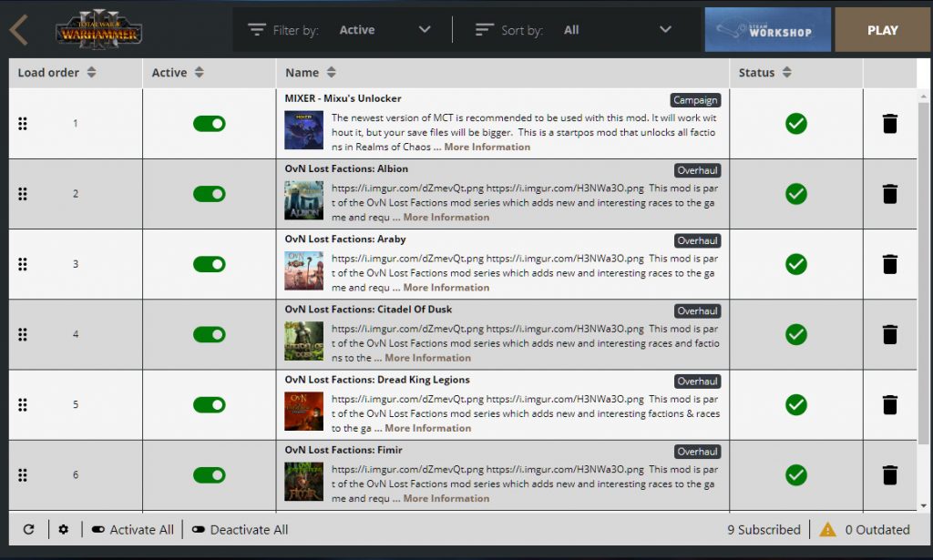
Task: Open the Steam Workshop button
Action: 767,30
